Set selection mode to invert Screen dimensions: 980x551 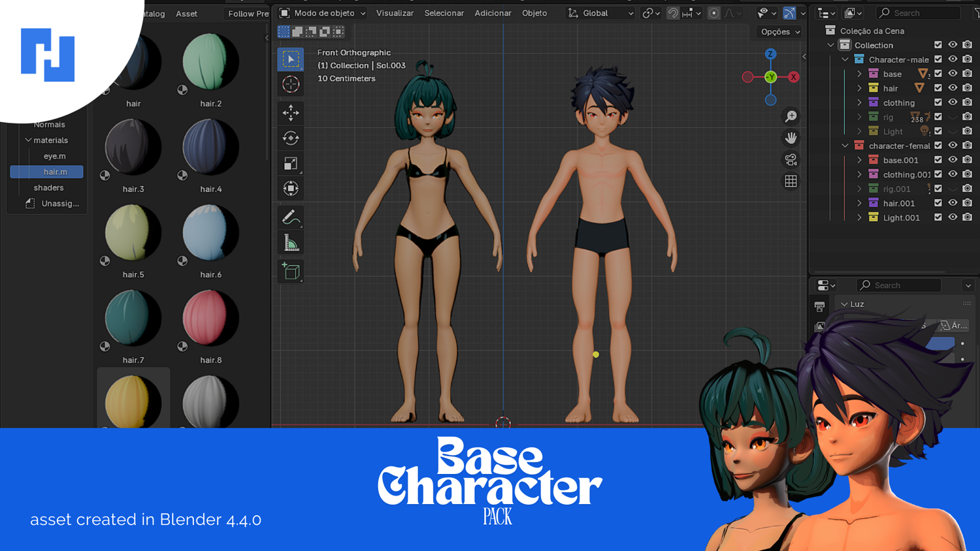click(325, 31)
